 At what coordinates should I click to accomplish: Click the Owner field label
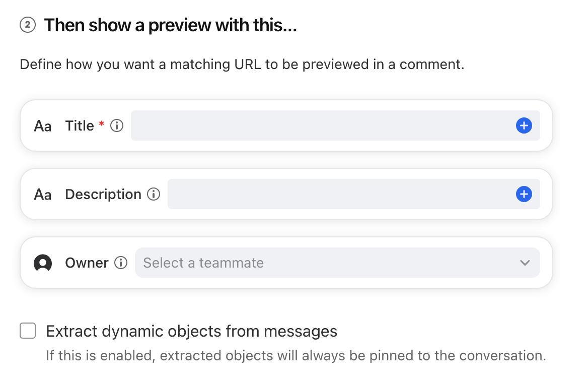pyautogui.click(x=87, y=263)
